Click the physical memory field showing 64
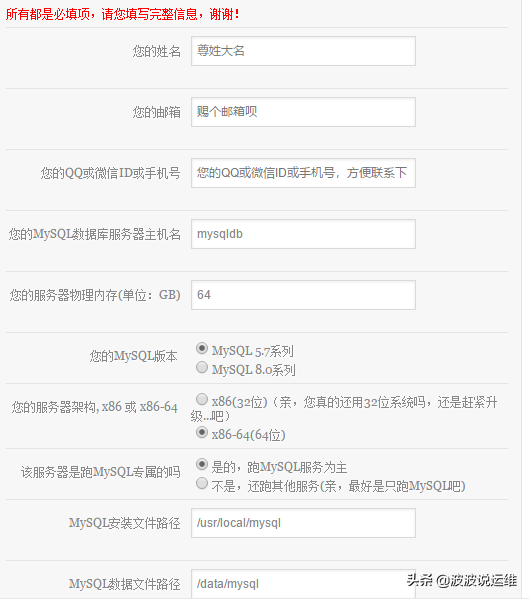 click(303, 295)
